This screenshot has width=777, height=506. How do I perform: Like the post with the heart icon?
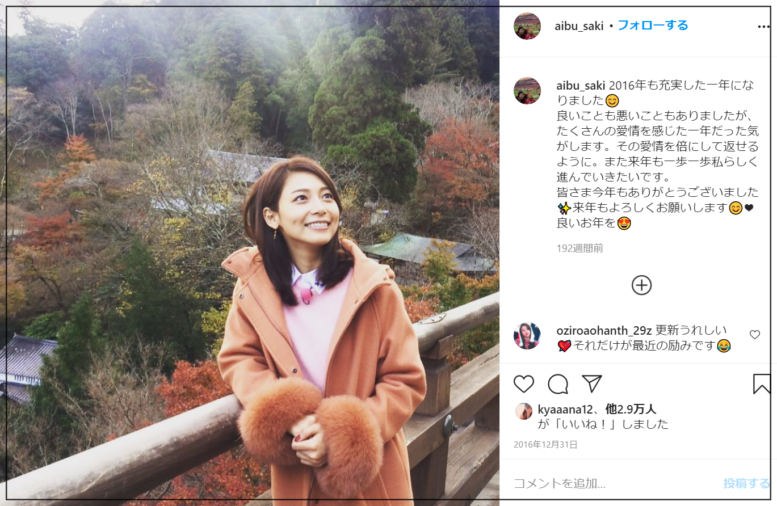click(x=523, y=384)
